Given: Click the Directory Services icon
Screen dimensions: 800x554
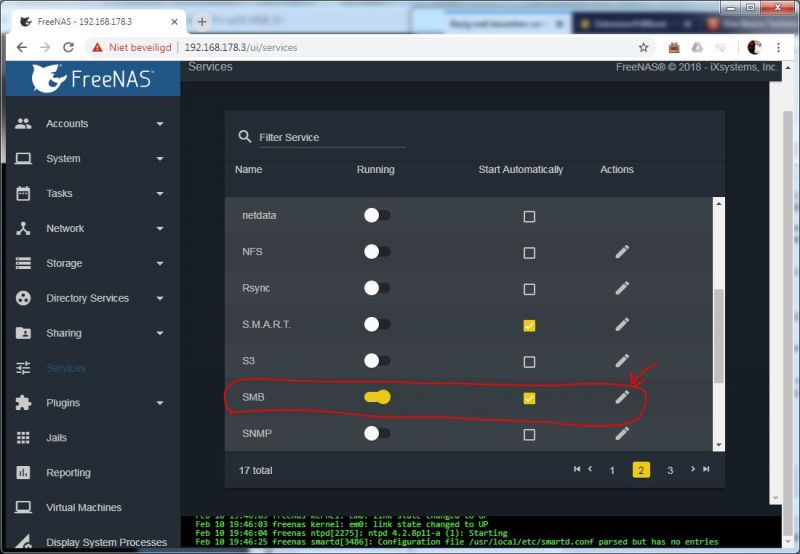Looking at the screenshot, I should pyautogui.click(x=23, y=298).
